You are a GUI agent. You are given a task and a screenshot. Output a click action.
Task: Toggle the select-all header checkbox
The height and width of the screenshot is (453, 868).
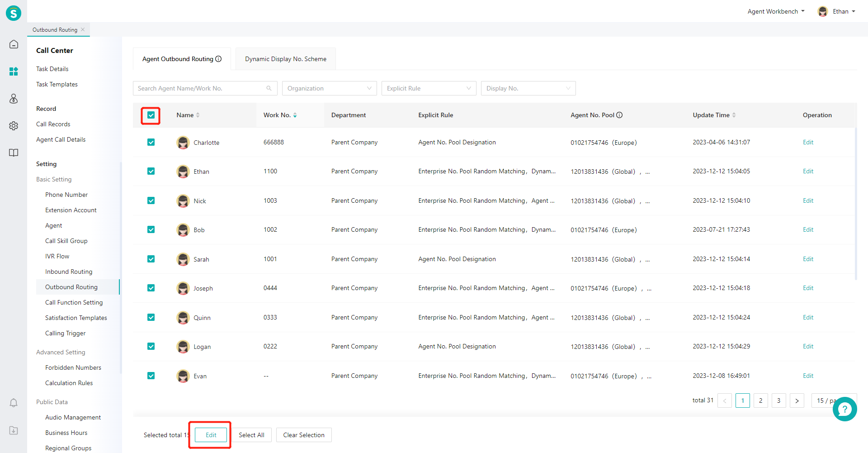[151, 115]
